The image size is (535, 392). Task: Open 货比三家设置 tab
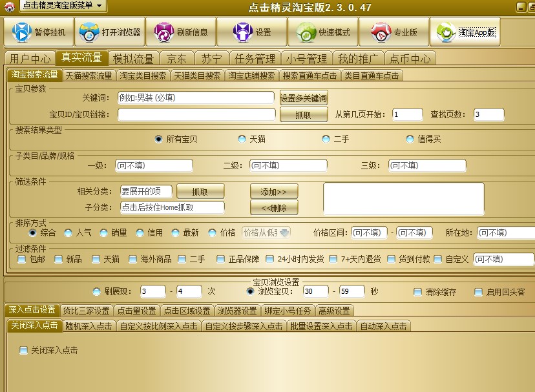click(x=87, y=311)
